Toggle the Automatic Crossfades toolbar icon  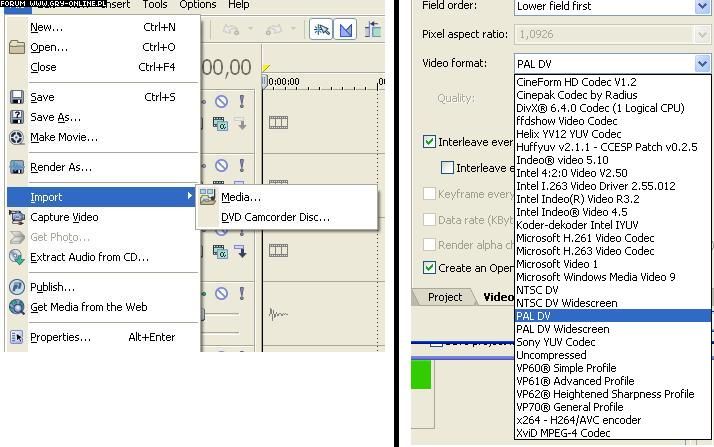(346, 30)
